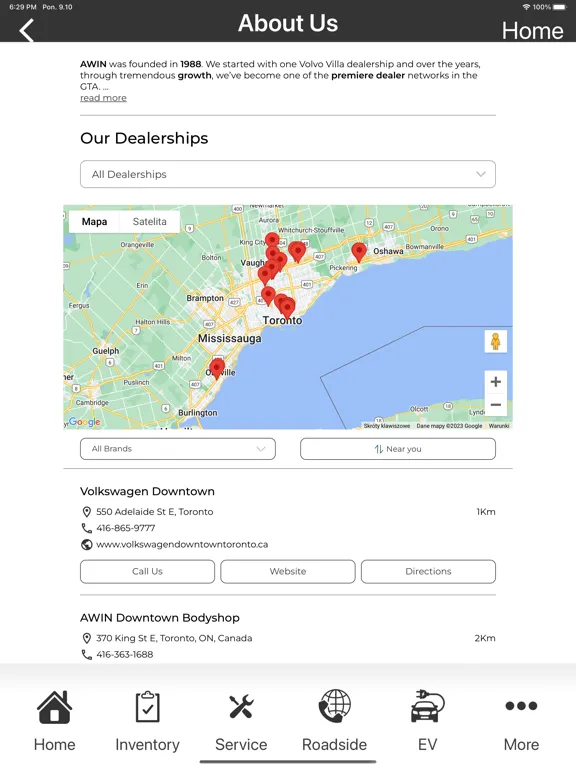The height and width of the screenshot is (768, 576).
Task: Open Home link in top-right header
Action: pyautogui.click(x=532, y=30)
